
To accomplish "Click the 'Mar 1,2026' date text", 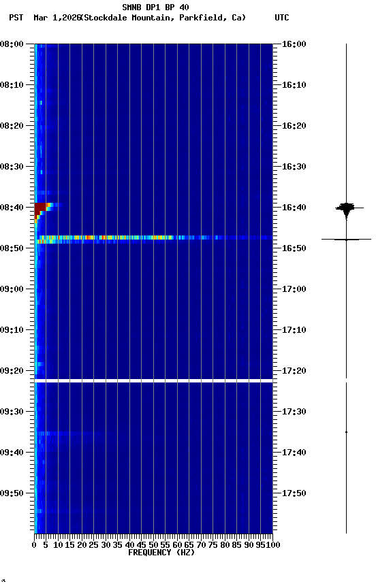I will point(57,18).
